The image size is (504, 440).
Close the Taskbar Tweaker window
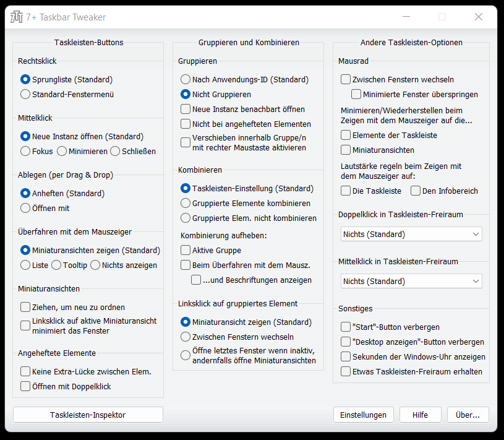pos(478,17)
